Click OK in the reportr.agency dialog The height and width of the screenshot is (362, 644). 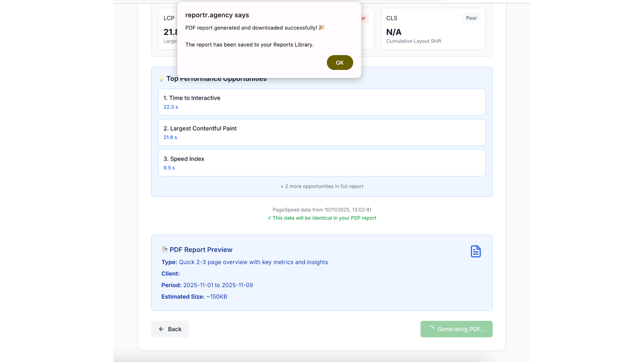pos(339,63)
